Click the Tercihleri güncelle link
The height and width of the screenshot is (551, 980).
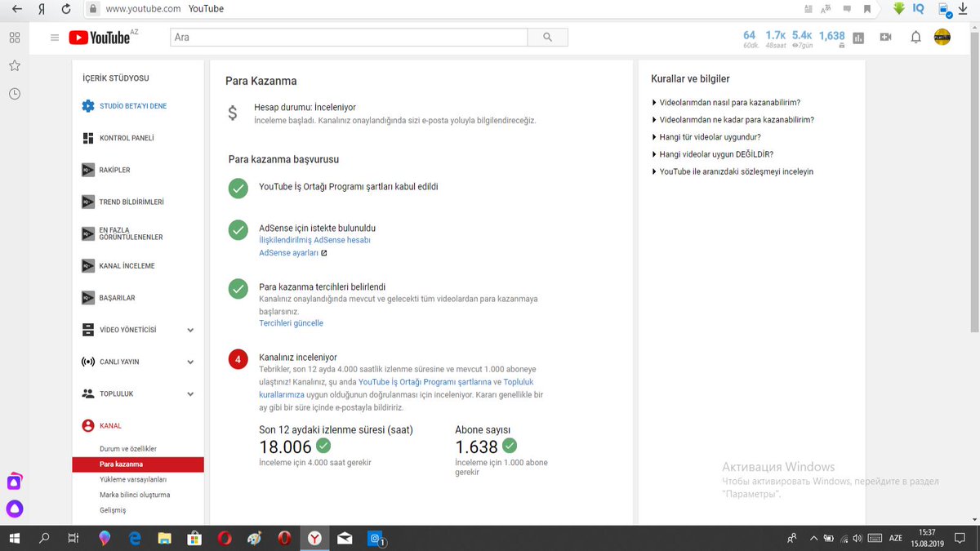point(291,323)
